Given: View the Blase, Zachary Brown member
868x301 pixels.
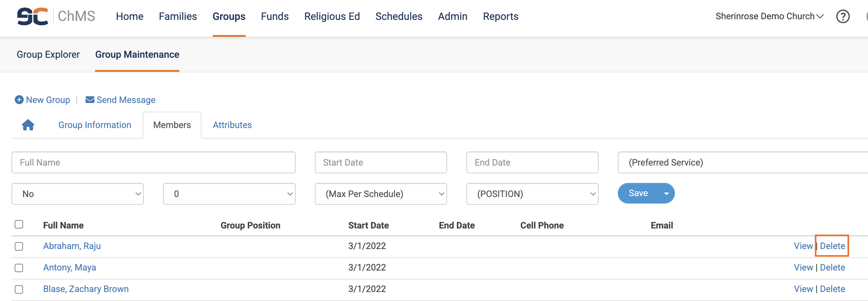Looking at the screenshot, I should pos(803,289).
